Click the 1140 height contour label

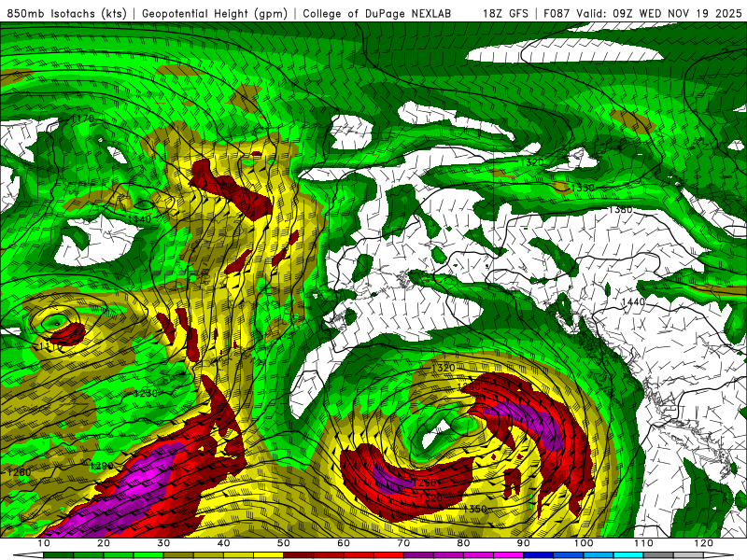(139, 218)
